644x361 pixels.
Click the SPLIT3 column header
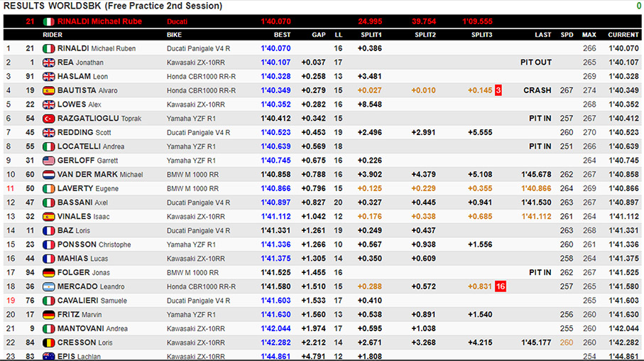point(482,35)
